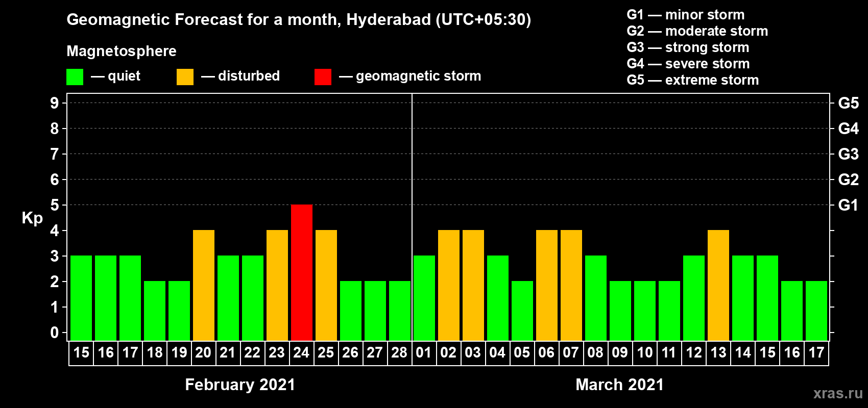Click the date label 13 on the axis
This screenshot has height=408, width=868.
[718, 353]
